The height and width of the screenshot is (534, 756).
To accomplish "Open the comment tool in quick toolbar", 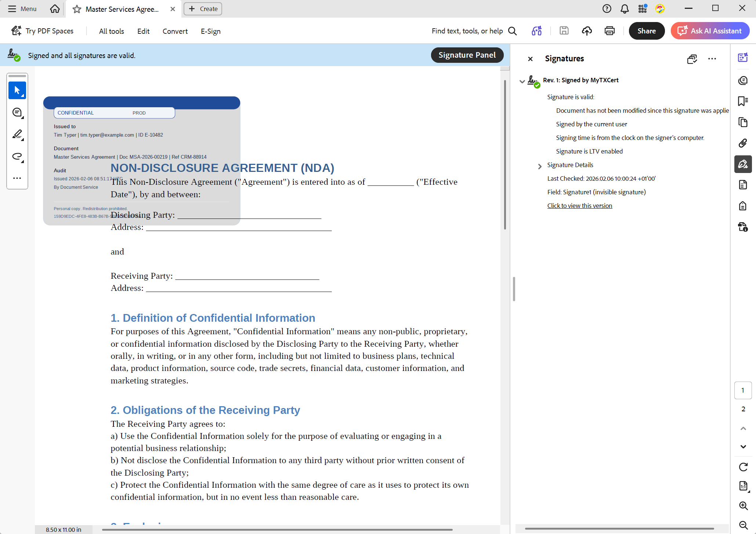I will tap(17, 112).
